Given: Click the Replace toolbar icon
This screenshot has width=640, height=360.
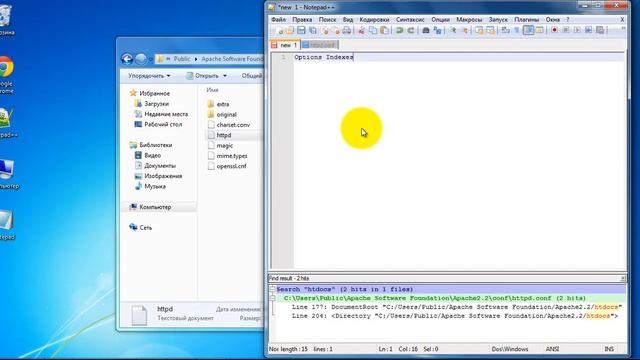Looking at the screenshot, I should tap(438, 30).
